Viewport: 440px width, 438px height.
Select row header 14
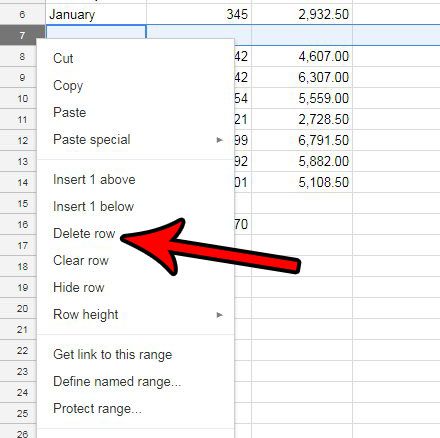[18, 182]
